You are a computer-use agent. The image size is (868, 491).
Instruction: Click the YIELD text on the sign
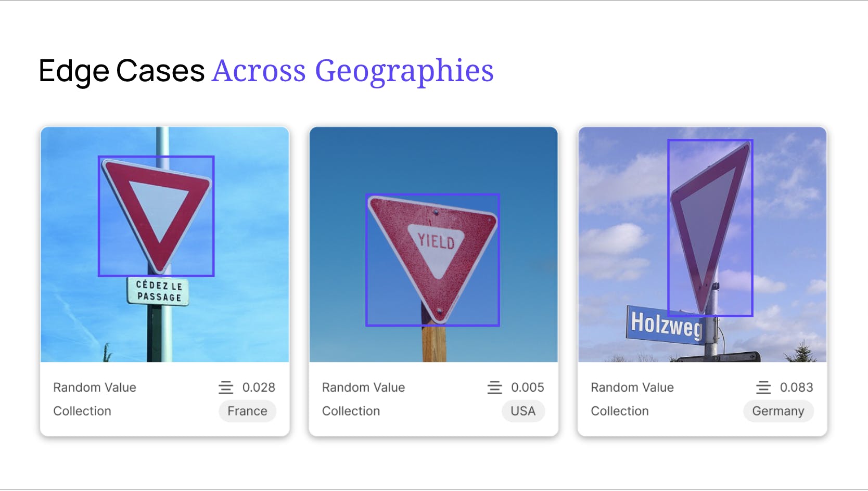point(436,241)
